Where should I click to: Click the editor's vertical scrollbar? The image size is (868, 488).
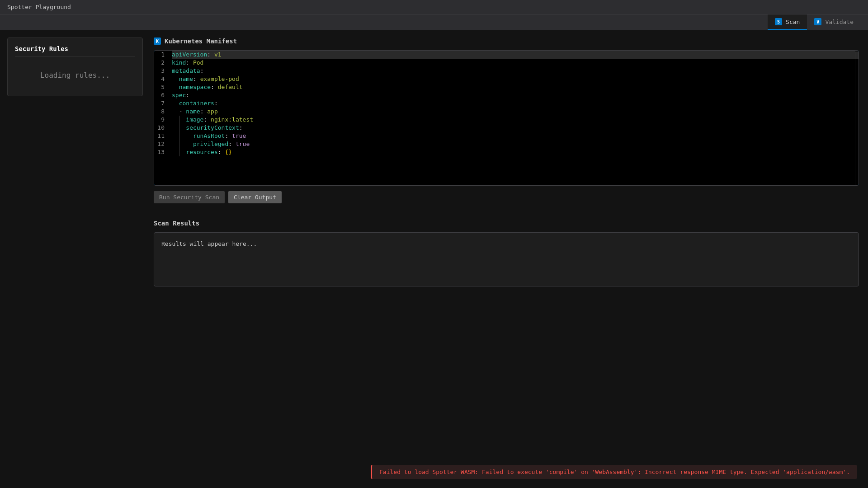857,118
